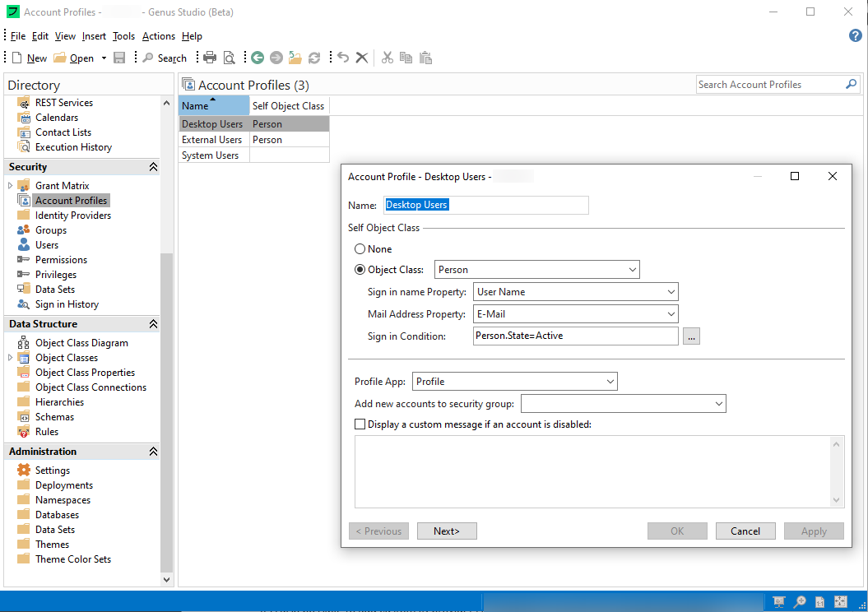Click the Print icon in toolbar
This screenshot has width=868, height=612.
pyautogui.click(x=210, y=58)
